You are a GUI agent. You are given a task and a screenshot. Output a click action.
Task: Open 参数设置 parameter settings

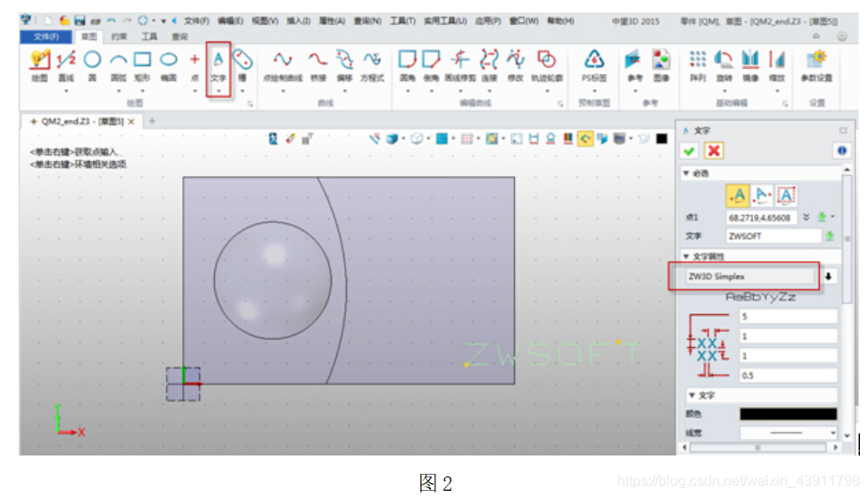(x=816, y=65)
